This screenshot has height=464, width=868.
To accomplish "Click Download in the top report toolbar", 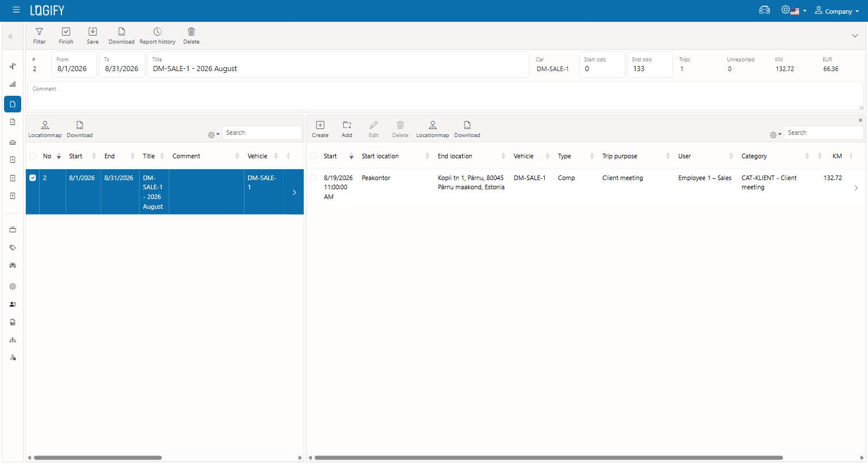I will (x=121, y=36).
